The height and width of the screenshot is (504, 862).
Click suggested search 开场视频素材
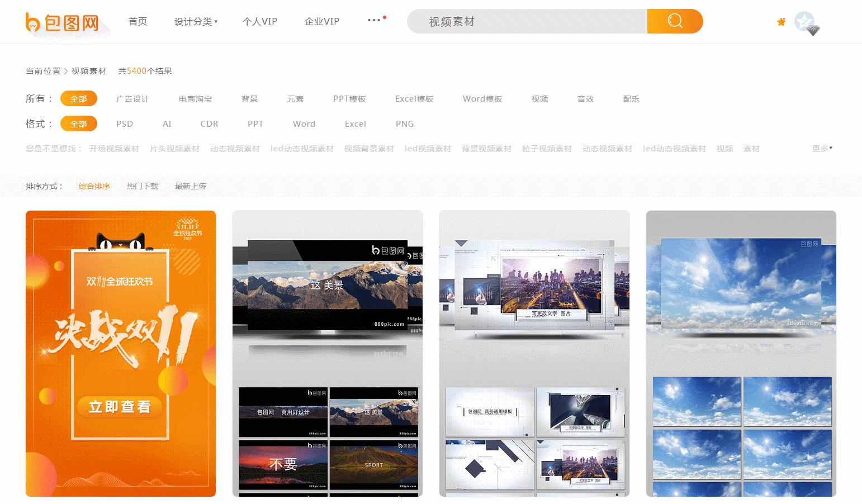pyautogui.click(x=114, y=149)
